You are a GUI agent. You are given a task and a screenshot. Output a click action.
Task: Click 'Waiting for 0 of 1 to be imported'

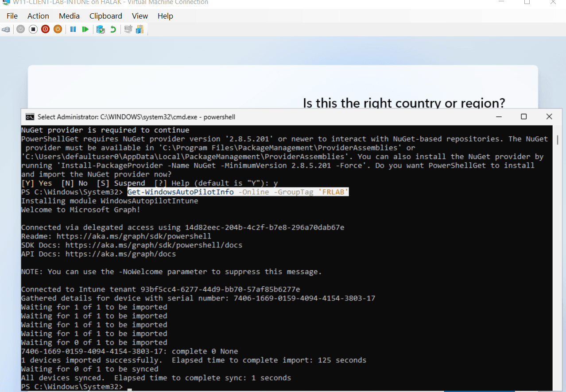point(94,342)
